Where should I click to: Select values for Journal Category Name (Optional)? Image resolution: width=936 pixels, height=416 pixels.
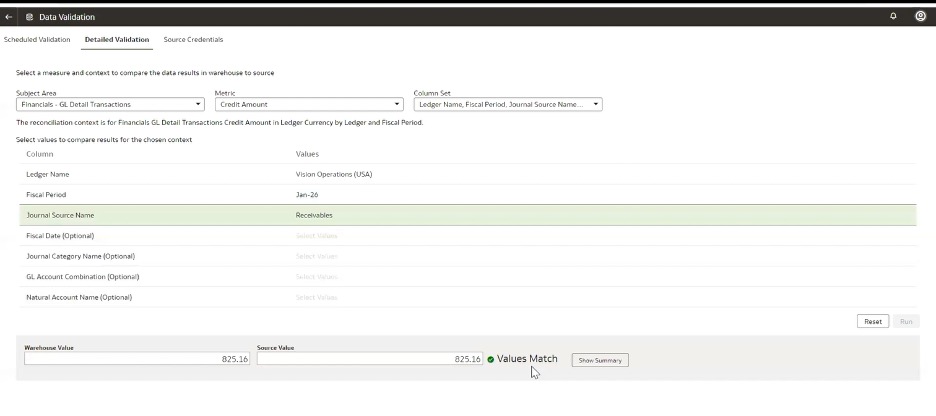(x=316, y=256)
